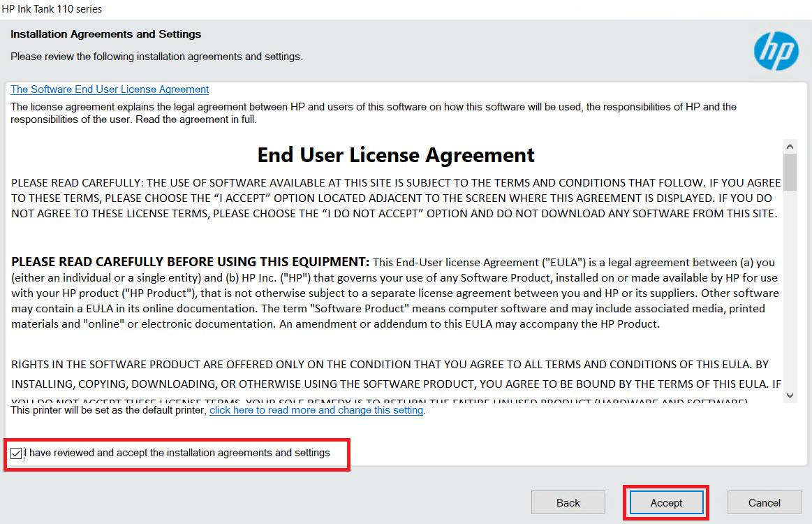
Task: Click 'Please review the following installation agreements' text
Action: click(x=156, y=57)
